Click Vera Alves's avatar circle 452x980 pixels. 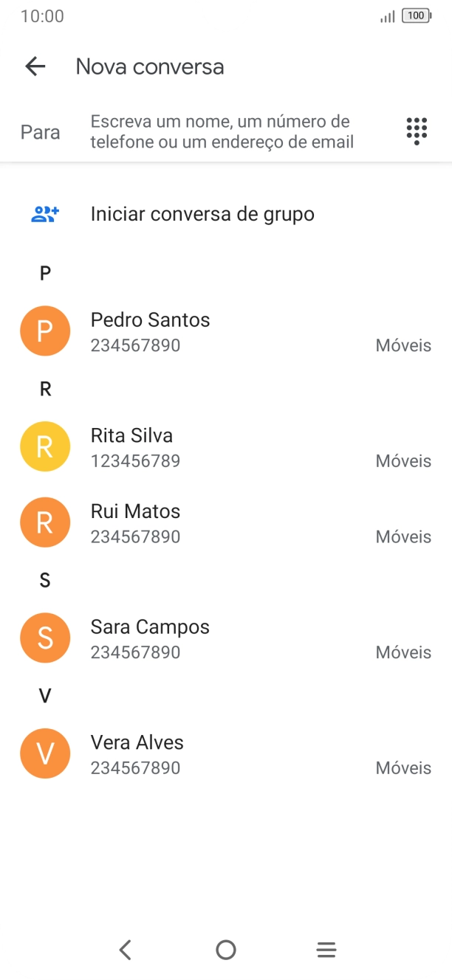click(45, 753)
